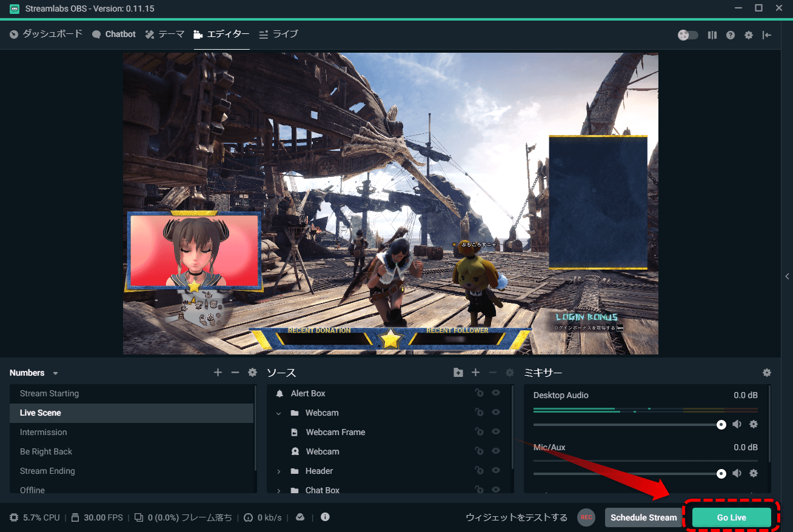This screenshot has width=793, height=532.
Task: Click the scenes list scrollbar
Action: [255, 427]
